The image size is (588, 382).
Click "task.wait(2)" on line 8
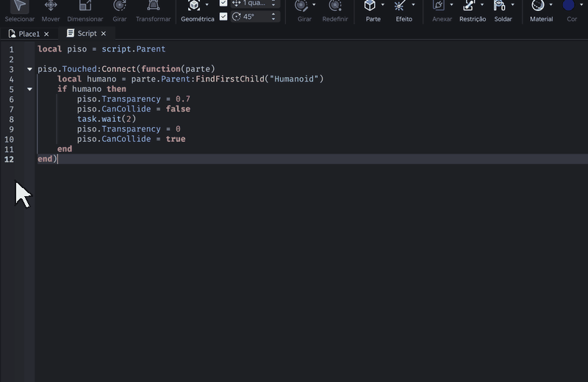point(107,119)
